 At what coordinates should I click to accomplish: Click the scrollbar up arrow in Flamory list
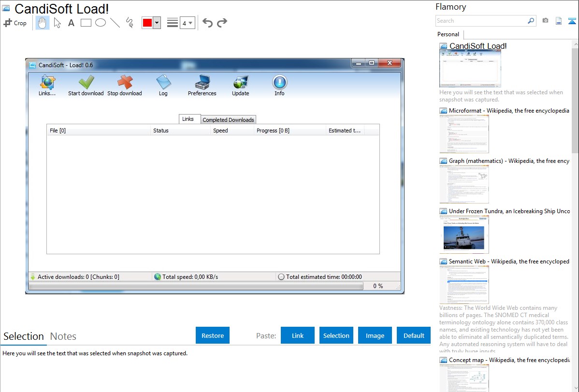click(x=575, y=44)
